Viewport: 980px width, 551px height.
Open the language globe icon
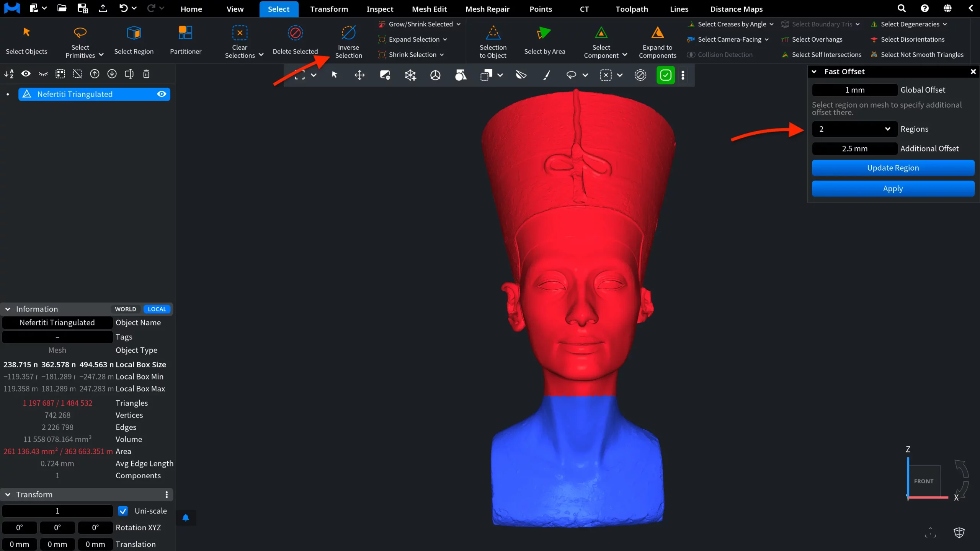point(947,8)
